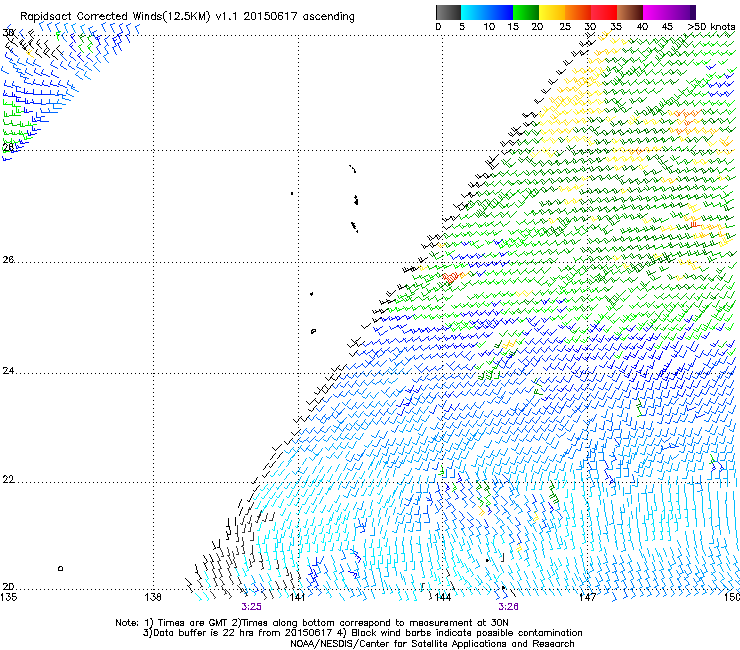Click the 3:26 pass time marker
The image size is (740, 650).
point(508,607)
